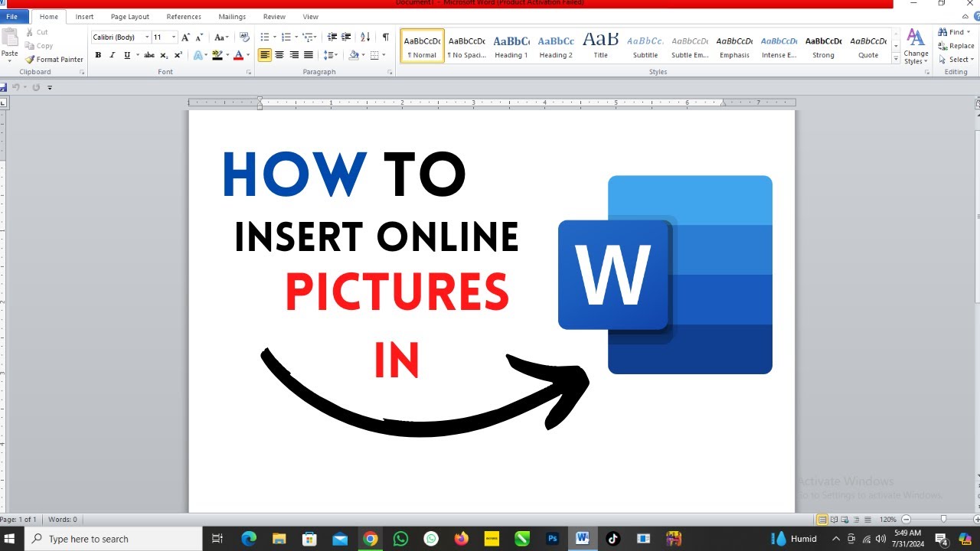Open Photoshop from the taskbar
Image resolution: width=980 pixels, height=551 pixels.
coord(552,539)
